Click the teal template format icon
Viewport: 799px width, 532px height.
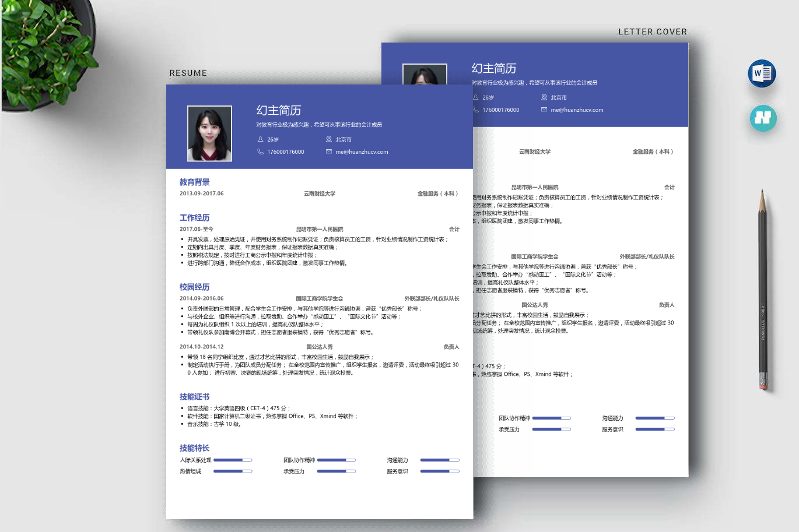(763, 118)
